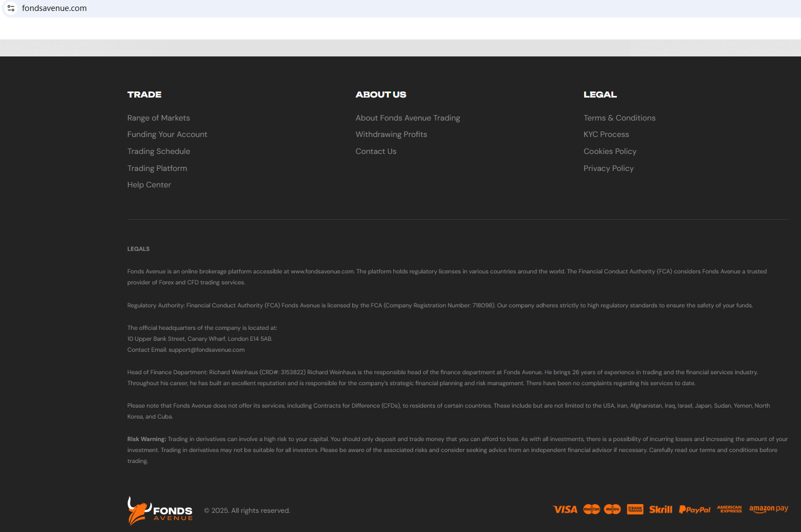Click the Head of Finance Department text
The image size is (801, 532).
coord(167,372)
